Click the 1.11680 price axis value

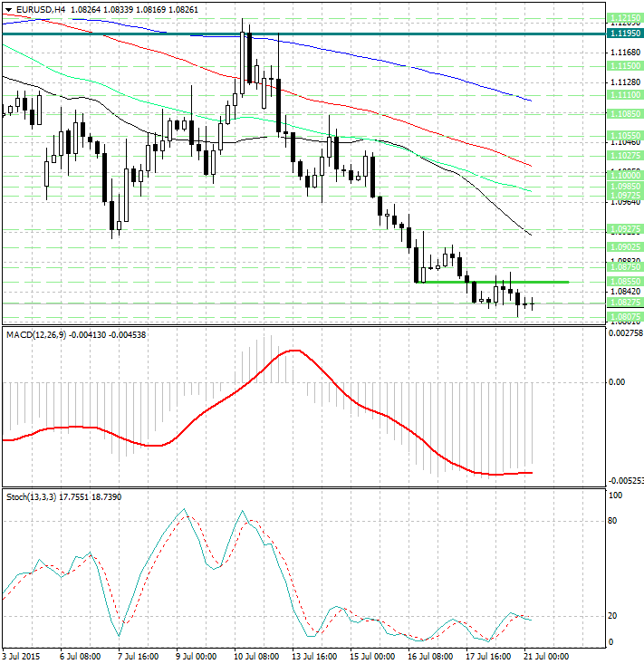626,53
